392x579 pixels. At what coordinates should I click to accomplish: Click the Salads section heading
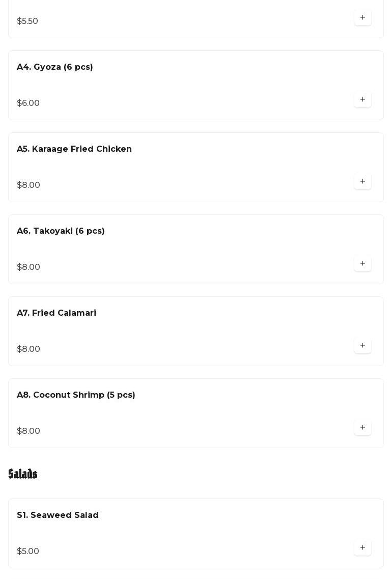(23, 474)
